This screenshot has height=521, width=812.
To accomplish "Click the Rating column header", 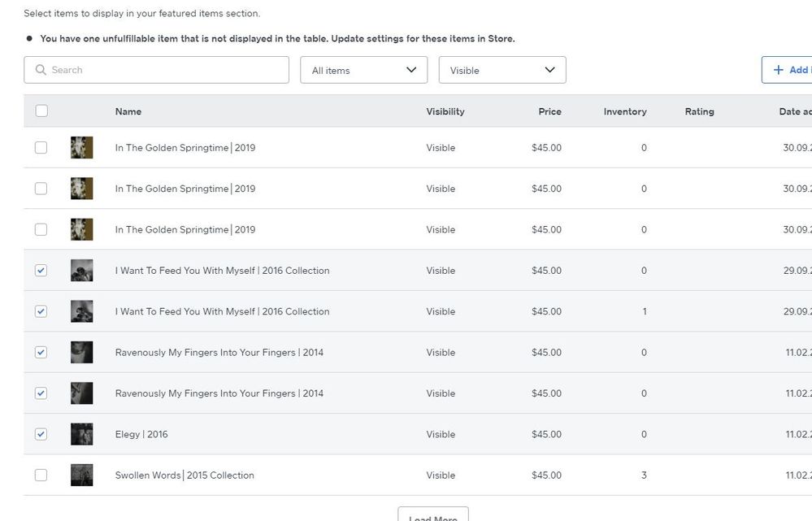I will click(x=699, y=111).
